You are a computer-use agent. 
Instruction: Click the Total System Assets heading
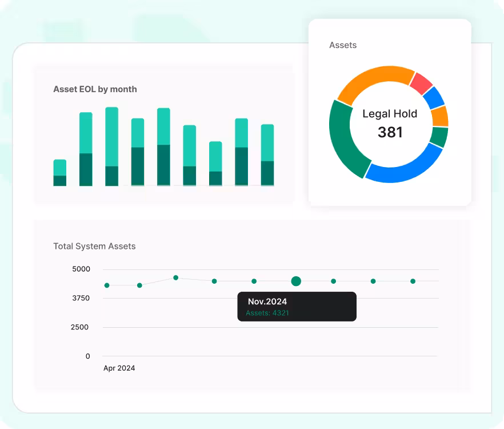click(x=94, y=247)
